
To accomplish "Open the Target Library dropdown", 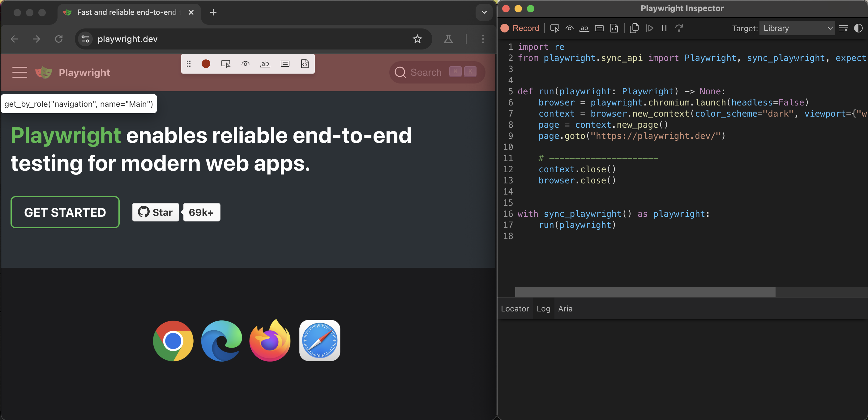I will click(797, 28).
